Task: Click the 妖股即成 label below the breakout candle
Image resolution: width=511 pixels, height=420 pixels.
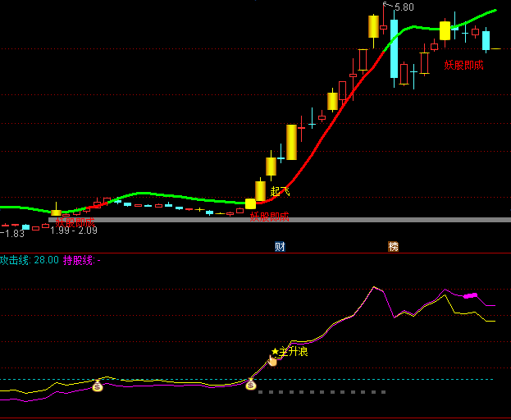Action: pyautogui.click(x=269, y=217)
